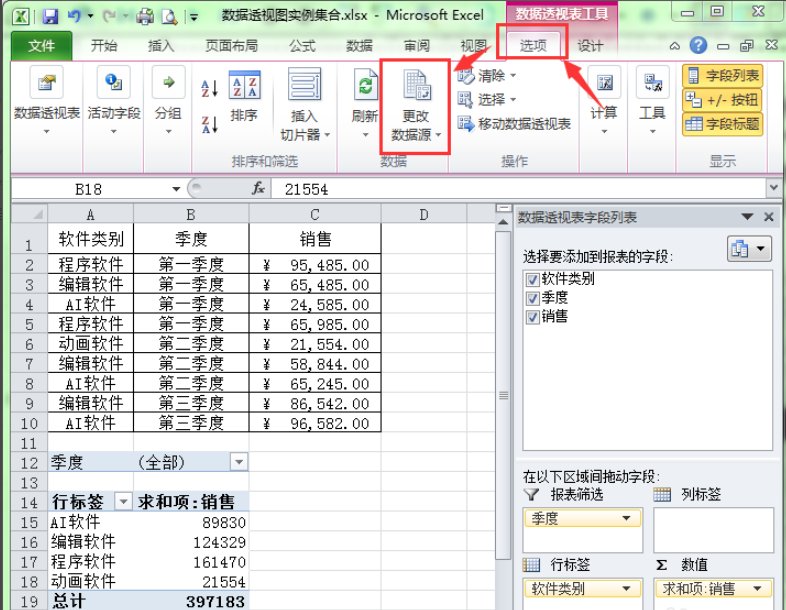The image size is (786, 610).
Task: Click vertical scrollbar up arrow
Action: pos(503,221)
